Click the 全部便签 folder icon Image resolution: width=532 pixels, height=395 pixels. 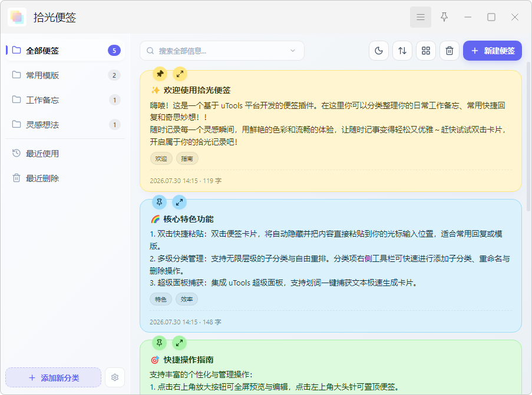pos(16,50)
